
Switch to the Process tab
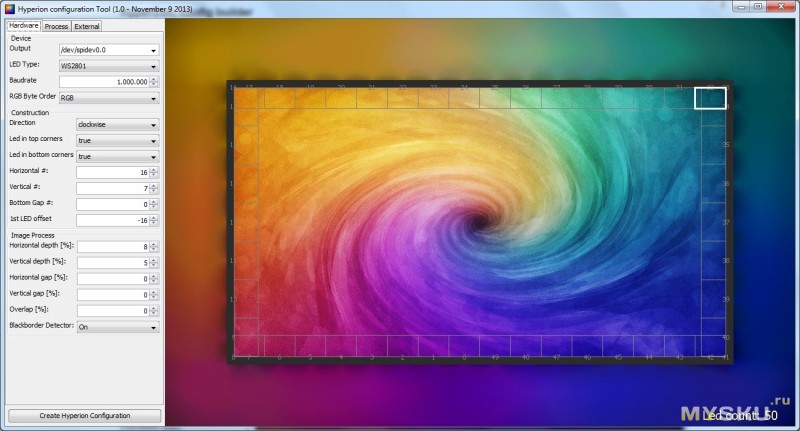point(56,26)
